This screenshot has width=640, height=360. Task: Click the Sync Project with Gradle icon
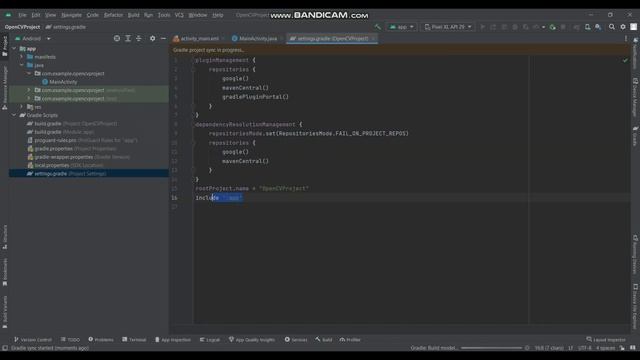tap(576, 27)
